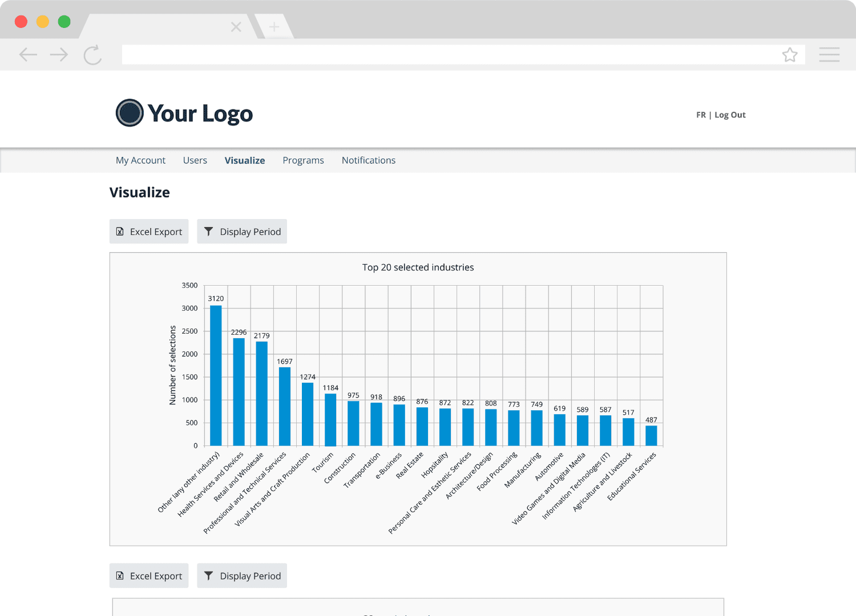The image size is (856, 616).
Task: Go to My Account
Action: pos(140,160)
